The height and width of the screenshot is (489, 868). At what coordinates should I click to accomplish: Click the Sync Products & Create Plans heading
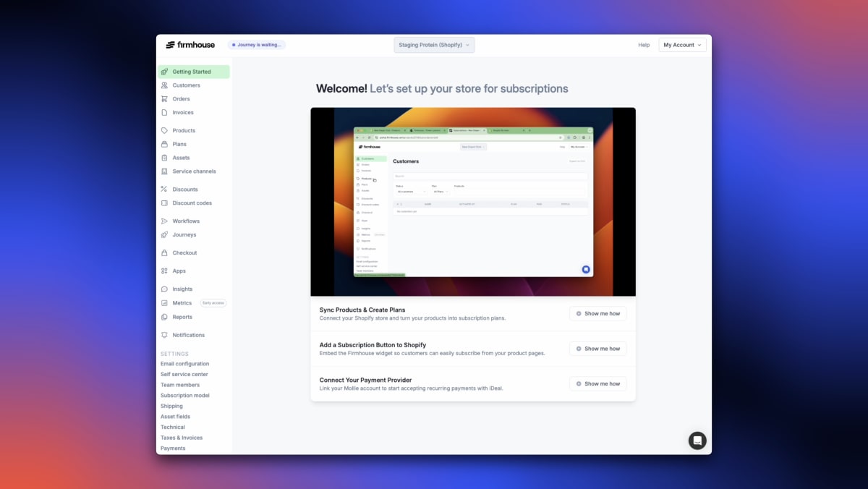pyautogui.click(x=362, y=310)
